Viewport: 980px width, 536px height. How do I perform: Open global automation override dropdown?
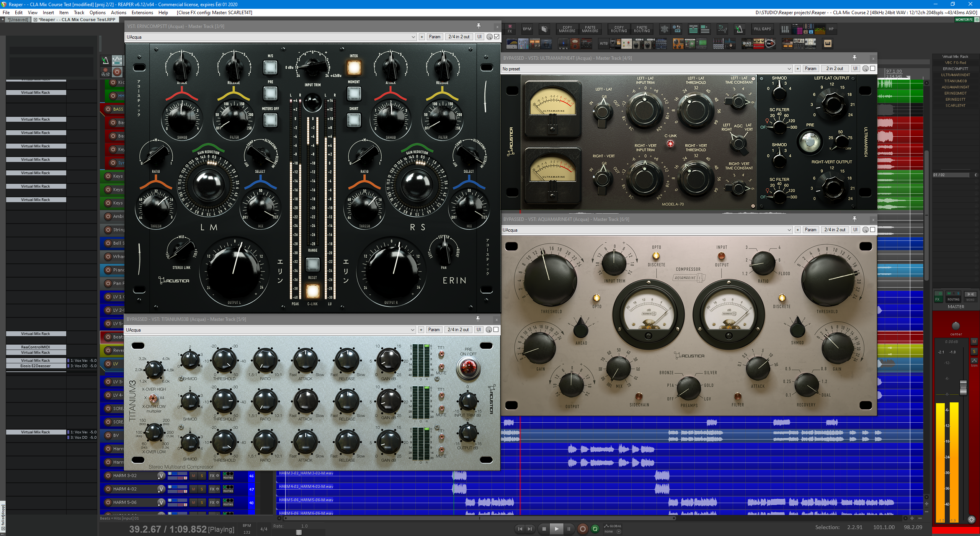[x=619, y=531]
